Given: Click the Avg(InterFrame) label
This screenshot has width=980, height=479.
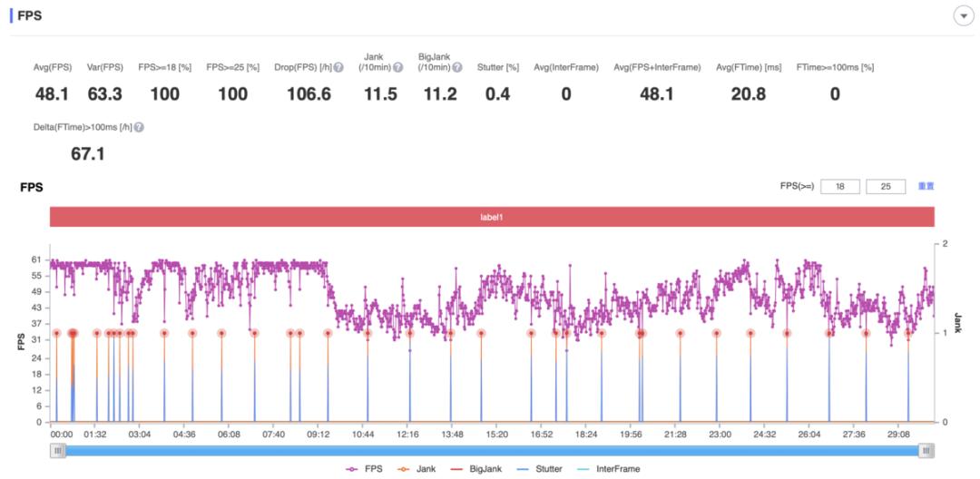Looking at the screenshot, I should 565,67.
